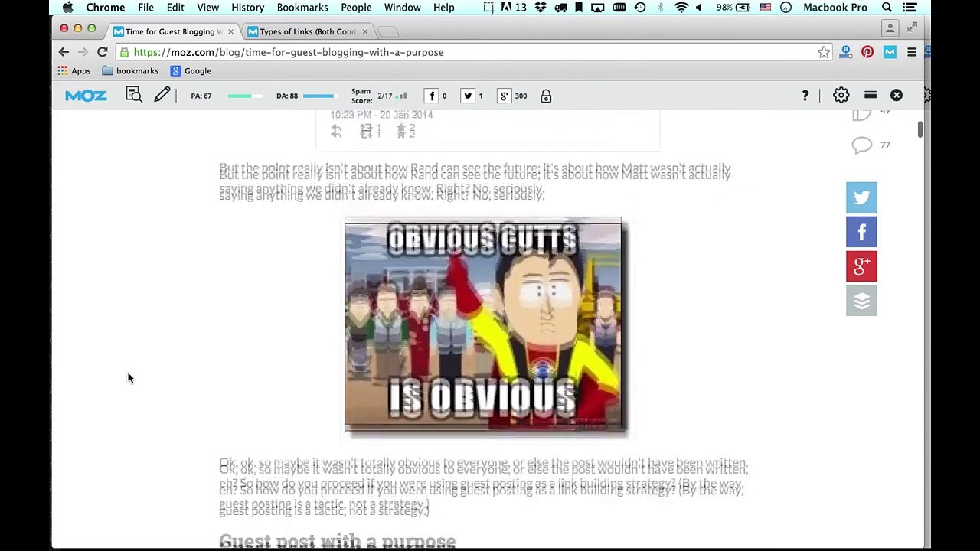Screen dimensions: 980x551
Task: Open Time Machine menu bar icon
Action: coord(640,8)
